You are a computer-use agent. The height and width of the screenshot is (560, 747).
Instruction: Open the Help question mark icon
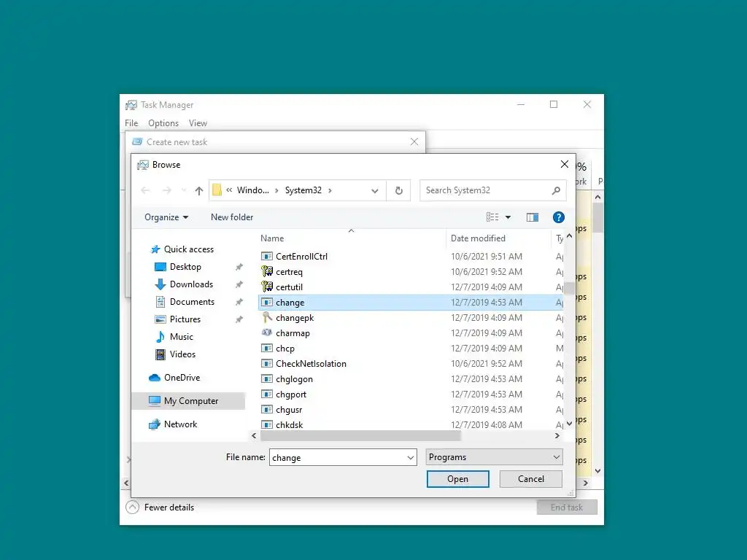[x=558, y=217]
